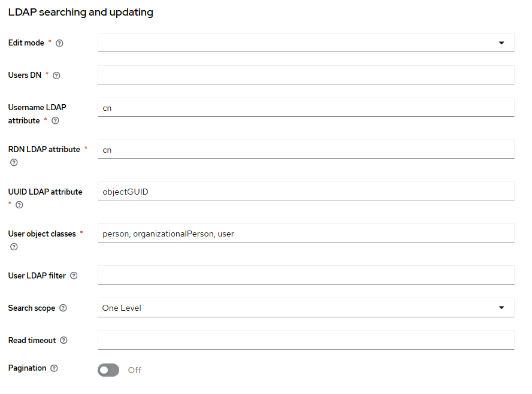Click the Read timeout input field

[x=306, y=340]
